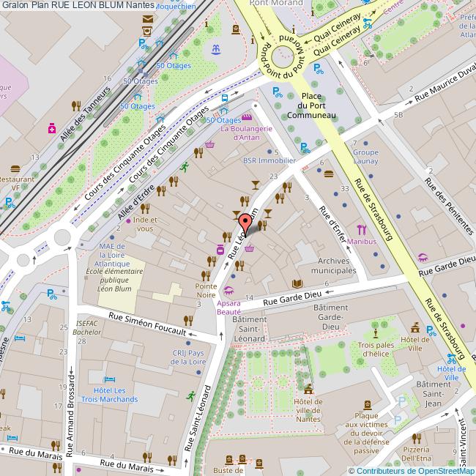Select the Hôtel de ville de Nantes icon

coord(308,389)
